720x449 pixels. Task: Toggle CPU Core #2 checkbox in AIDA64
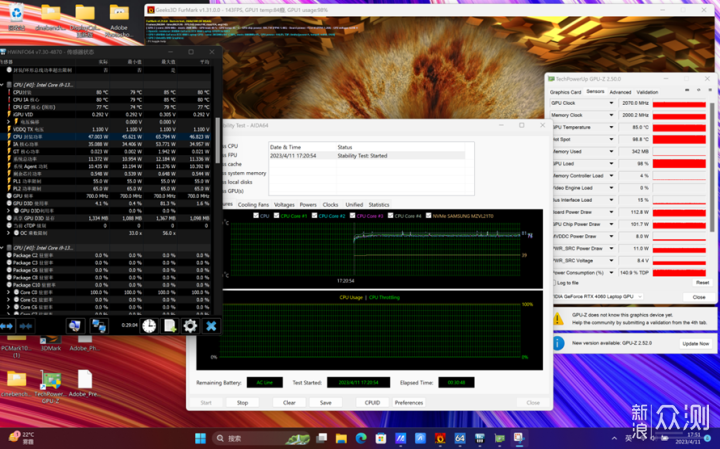pyautogui.click(x=315, y=215)
